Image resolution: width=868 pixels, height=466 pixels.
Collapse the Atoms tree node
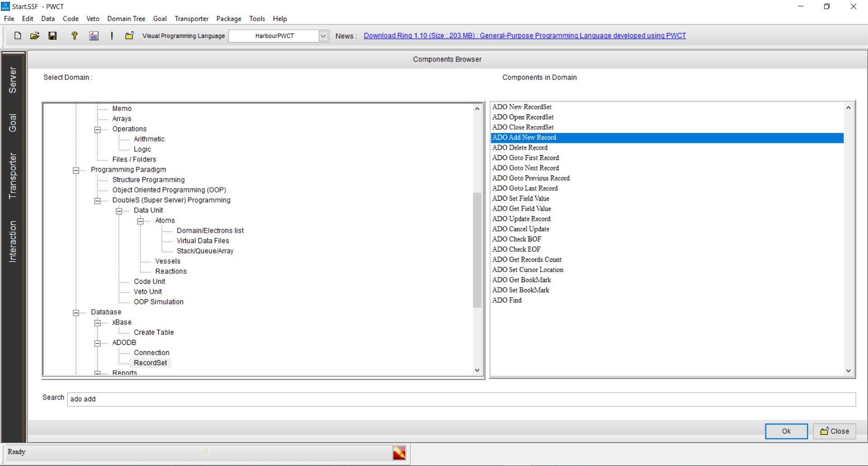tap(141, 221)
